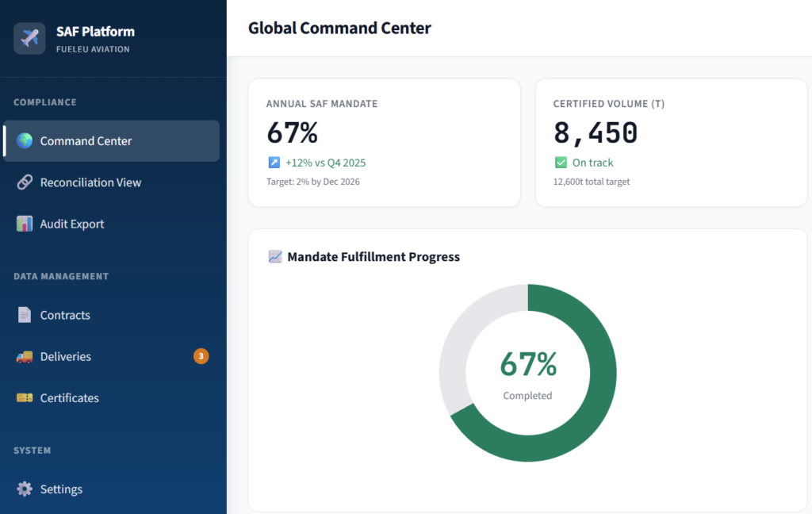Open the Contracts section
The height and width of the screenshot is (514, 812).
tap(65, 315)
